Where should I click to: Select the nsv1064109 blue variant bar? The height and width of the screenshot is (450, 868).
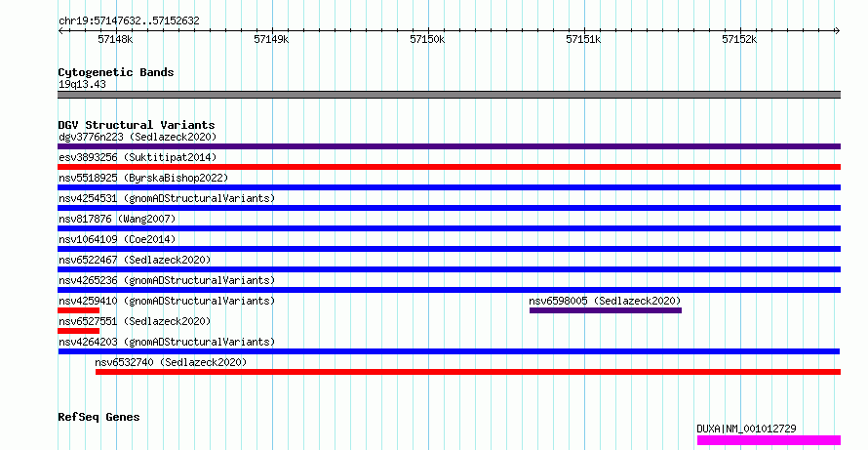point(449,249)
